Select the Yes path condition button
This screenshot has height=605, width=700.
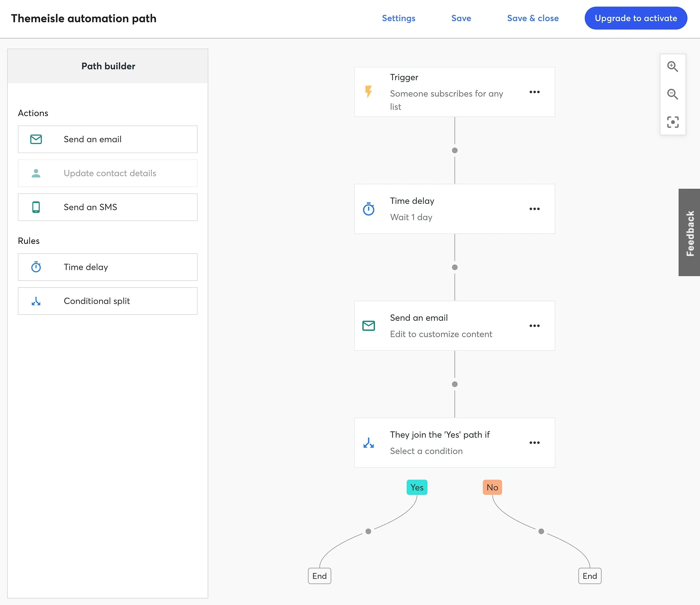point(417,487)
